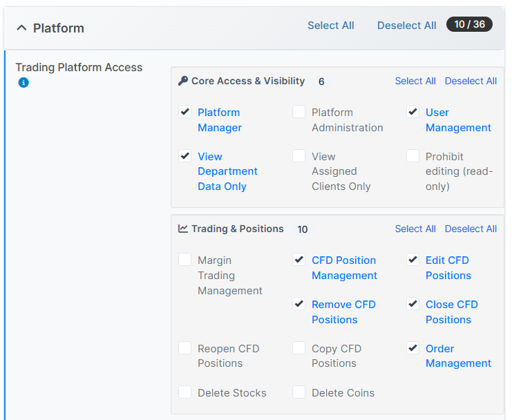Click the 10 / 36 counter badge
This screenshot has height=420, width=512.
[x=469, y=24]
